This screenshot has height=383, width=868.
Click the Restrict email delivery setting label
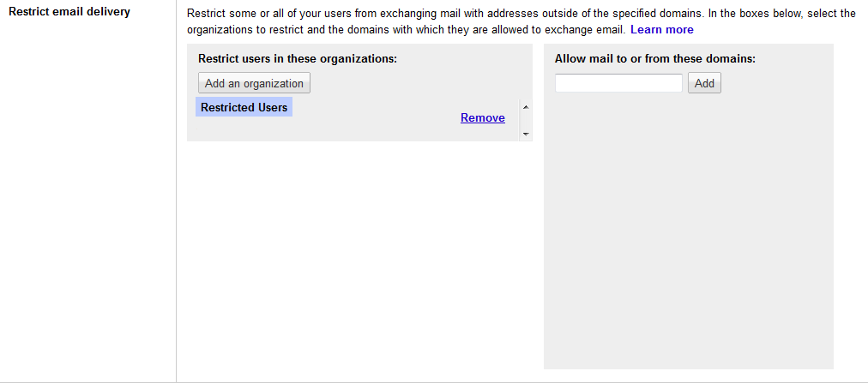pos(69,12)
